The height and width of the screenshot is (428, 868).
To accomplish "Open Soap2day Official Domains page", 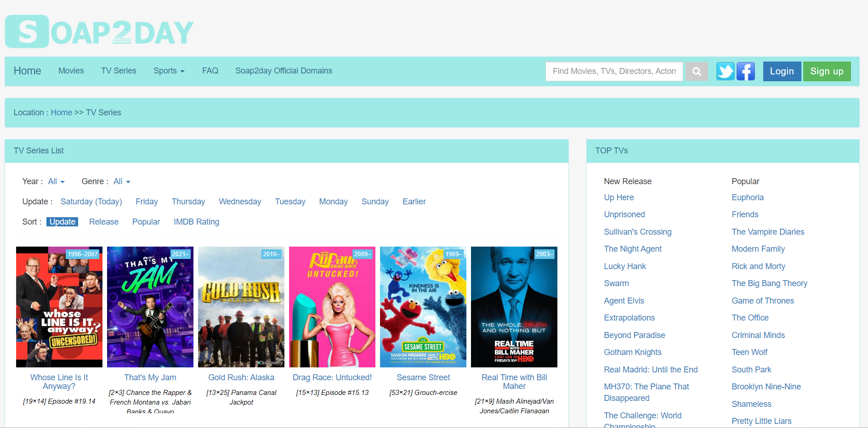I will click(x=284, y=71).
